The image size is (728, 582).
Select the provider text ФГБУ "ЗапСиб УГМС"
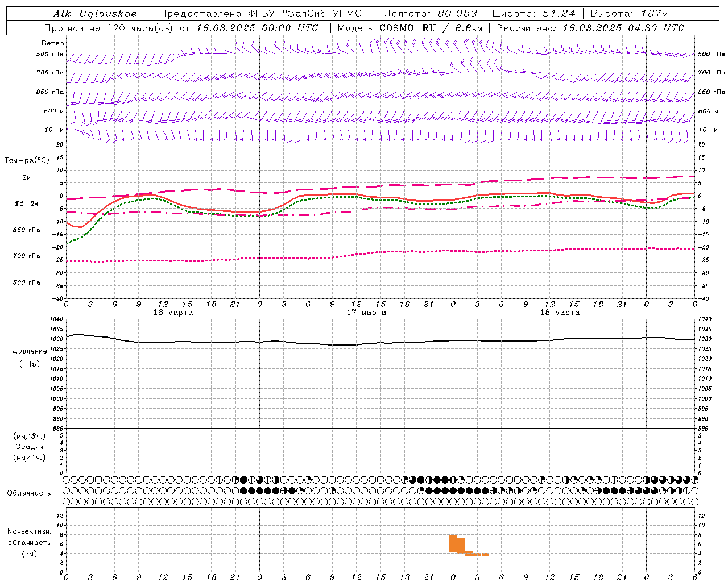click(309, 14)
